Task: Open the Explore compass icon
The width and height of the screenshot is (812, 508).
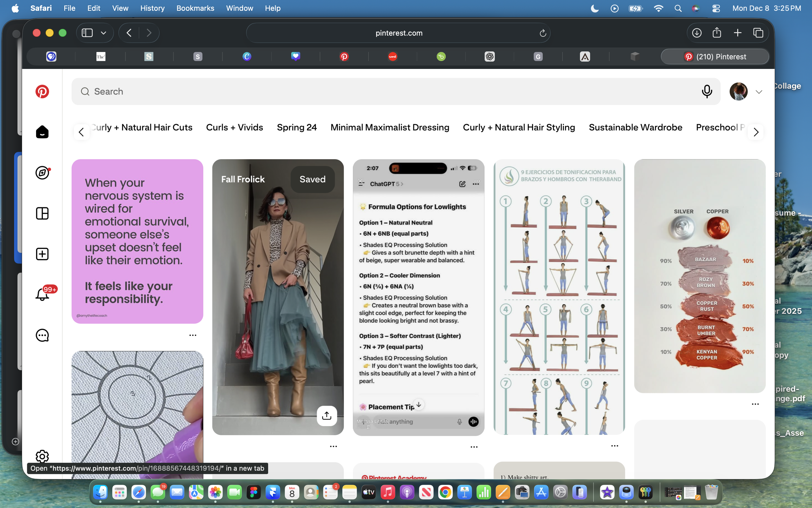Action: pyautogui.click(x=42, y=173)
